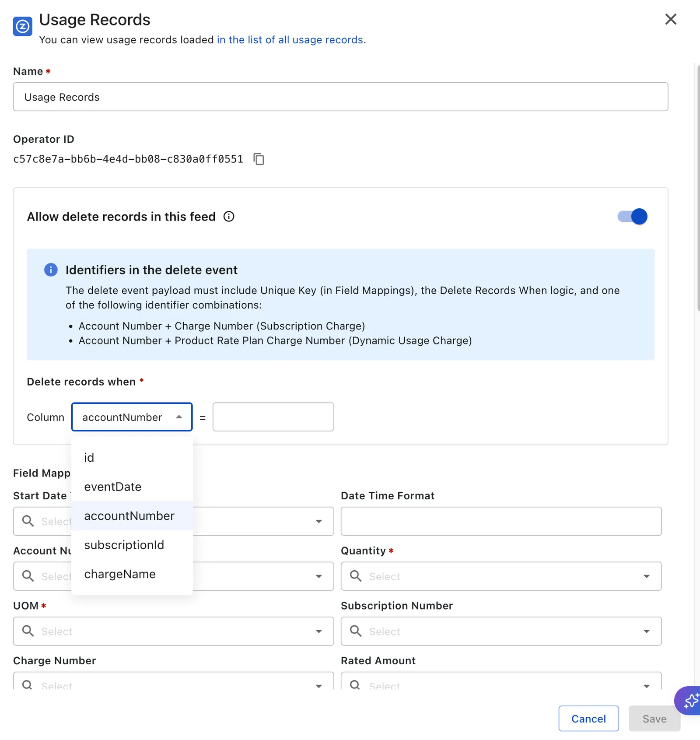Click the Zuora logo icon next to Usage Records

pyautogui.click(x=23, y=26)
